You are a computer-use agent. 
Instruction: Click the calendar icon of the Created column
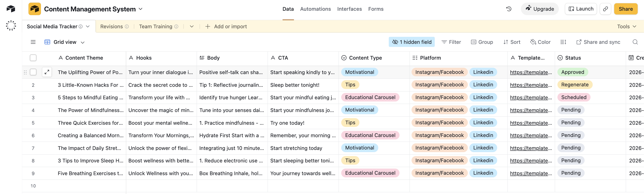631,58
